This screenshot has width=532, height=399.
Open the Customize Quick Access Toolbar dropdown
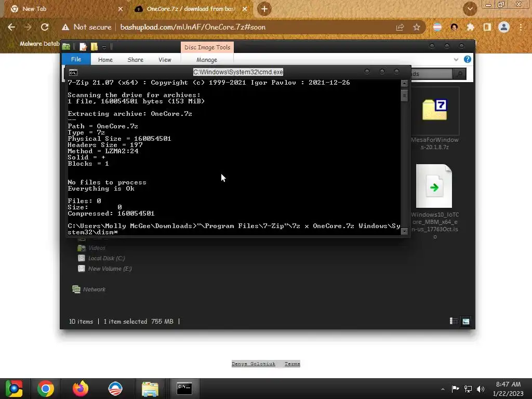pos(104,47)
